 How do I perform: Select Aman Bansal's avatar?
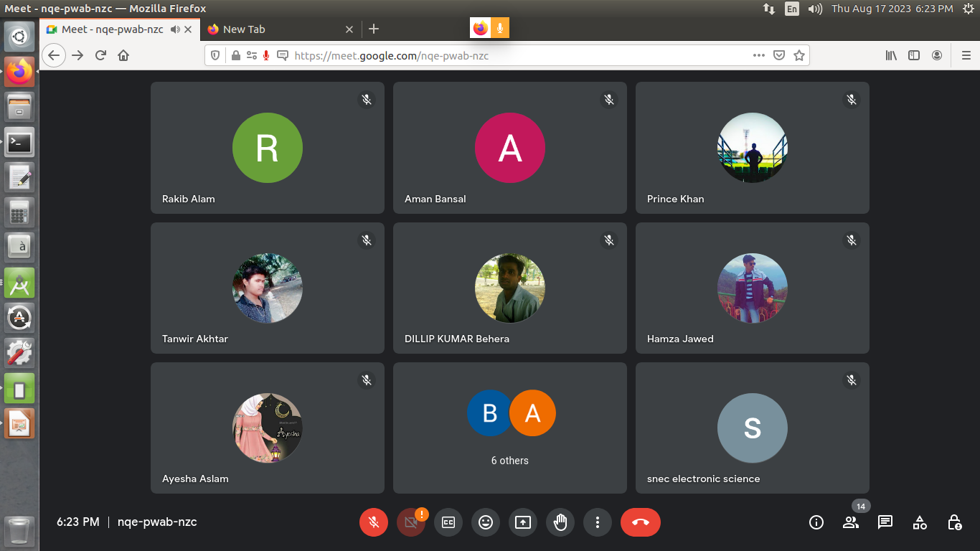click(510, 148)
